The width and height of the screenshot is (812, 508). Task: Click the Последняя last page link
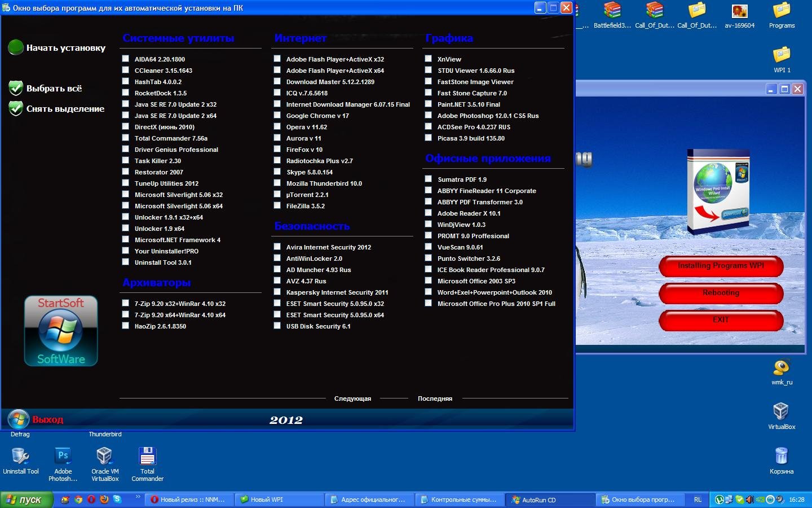click(435, 398)
